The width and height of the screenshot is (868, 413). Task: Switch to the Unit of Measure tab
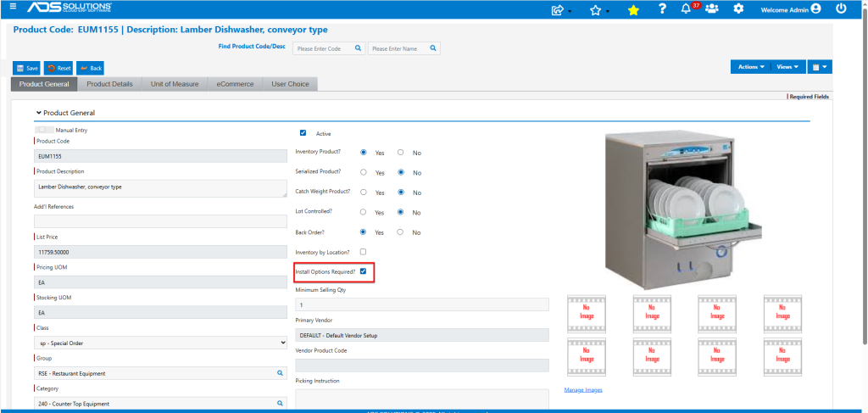coord(175,84)
